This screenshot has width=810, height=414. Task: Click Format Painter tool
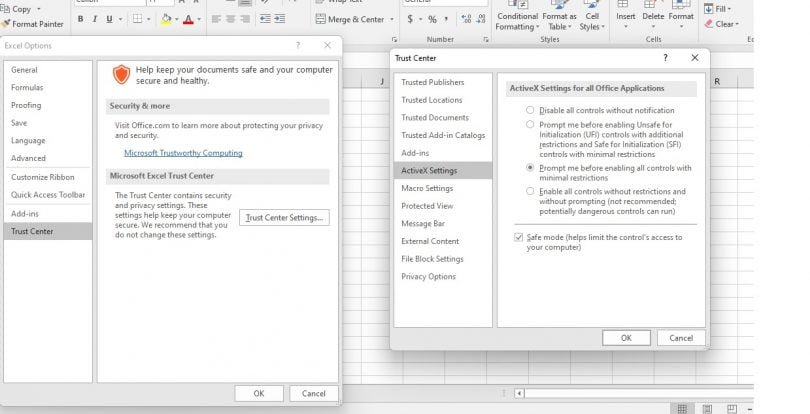coord(32,24)
